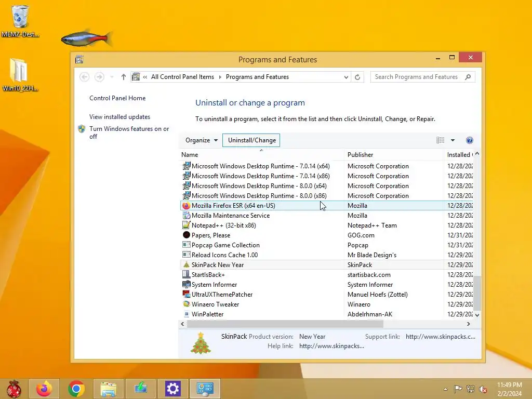Open View installed updates link
Screen dimensions: 532x399
click(120, 117)
